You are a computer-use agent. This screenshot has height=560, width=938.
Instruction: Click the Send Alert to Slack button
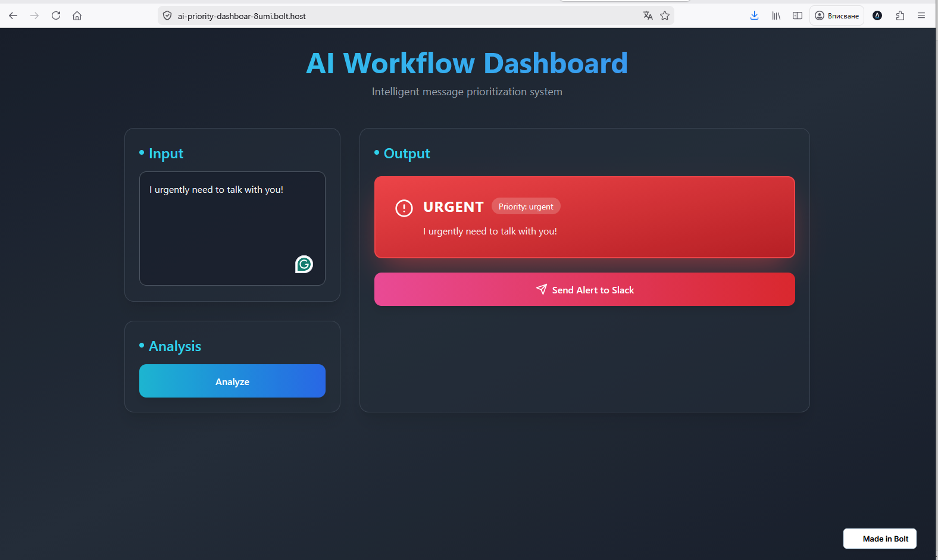click(584, 289)
